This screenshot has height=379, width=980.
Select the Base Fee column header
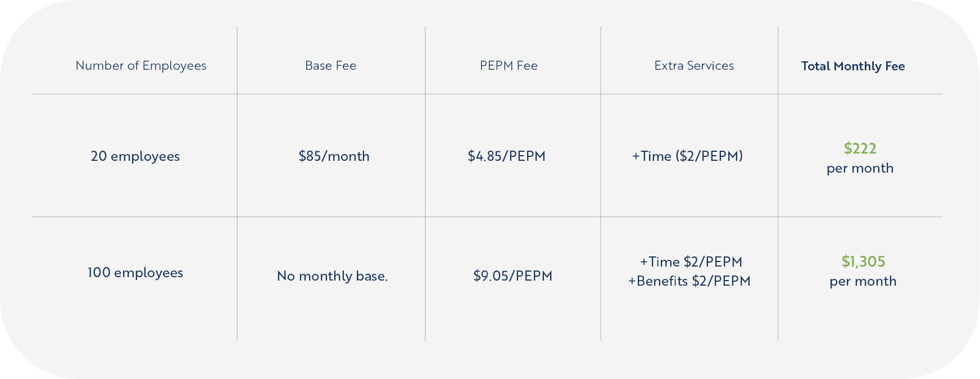[330, 66]
